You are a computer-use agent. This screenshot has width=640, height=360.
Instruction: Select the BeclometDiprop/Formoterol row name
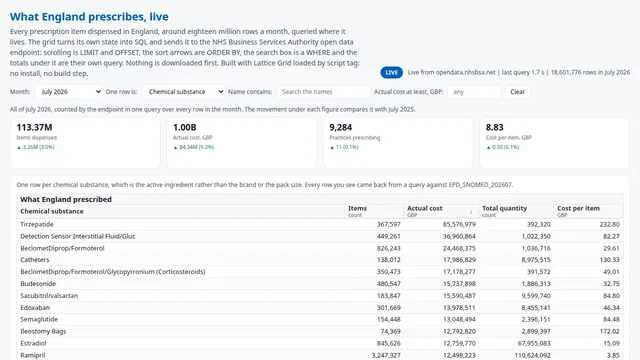(62, 248)
